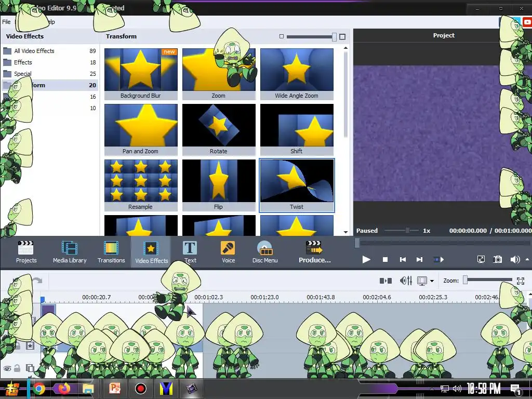Click the effects list scroll-up arrow
This screenshot has width=532, height=399.
click(345, 48)
